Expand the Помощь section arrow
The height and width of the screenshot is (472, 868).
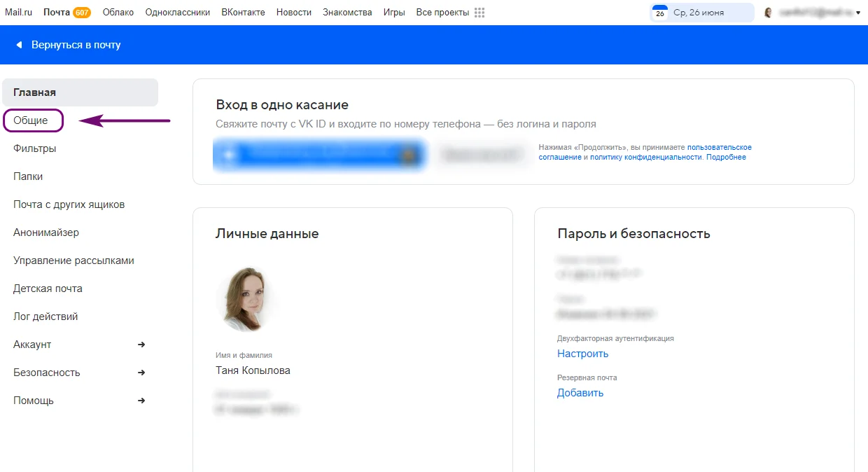[141, 401]
